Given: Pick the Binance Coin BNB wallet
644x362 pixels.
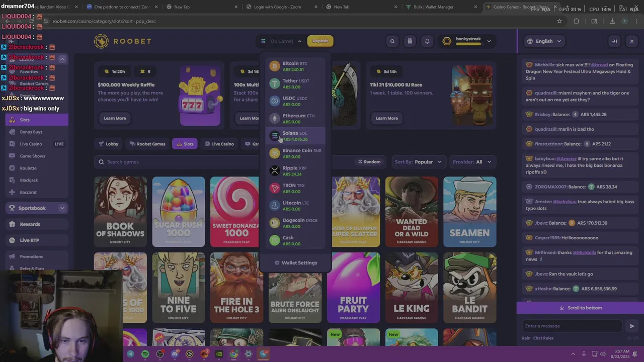Looking at the screenshot, I should [x=295, y=153].
